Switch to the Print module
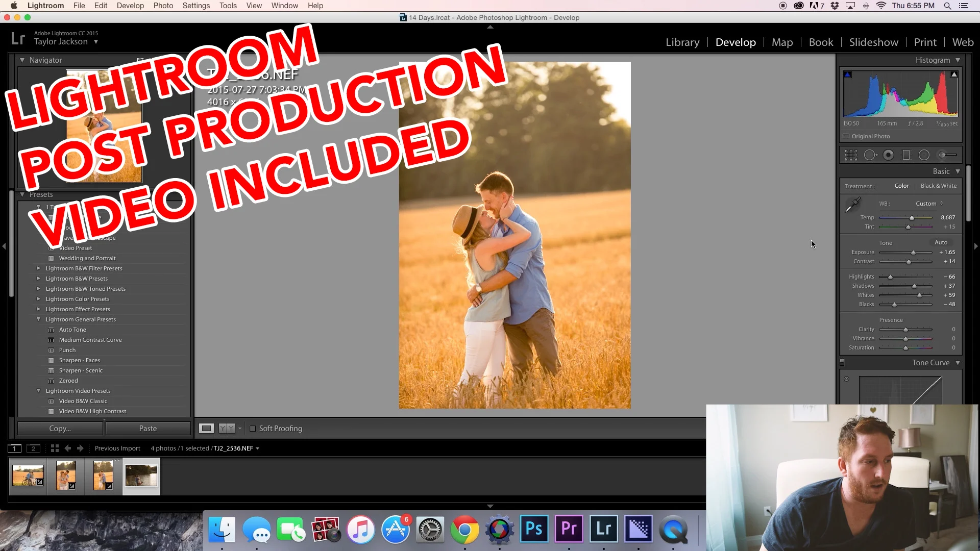This screenshot has width=980, height=551. coord(925,42)
